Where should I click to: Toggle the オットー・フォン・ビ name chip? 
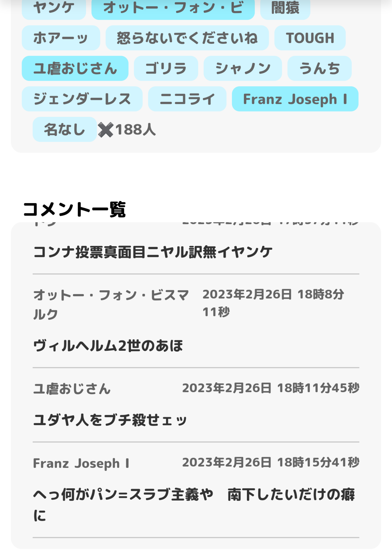(173, 8)
